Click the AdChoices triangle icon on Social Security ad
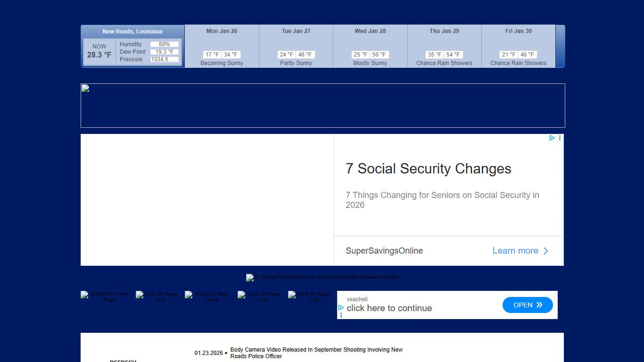Viewport: 644px width, 362px height. click(x=552, y=138)
